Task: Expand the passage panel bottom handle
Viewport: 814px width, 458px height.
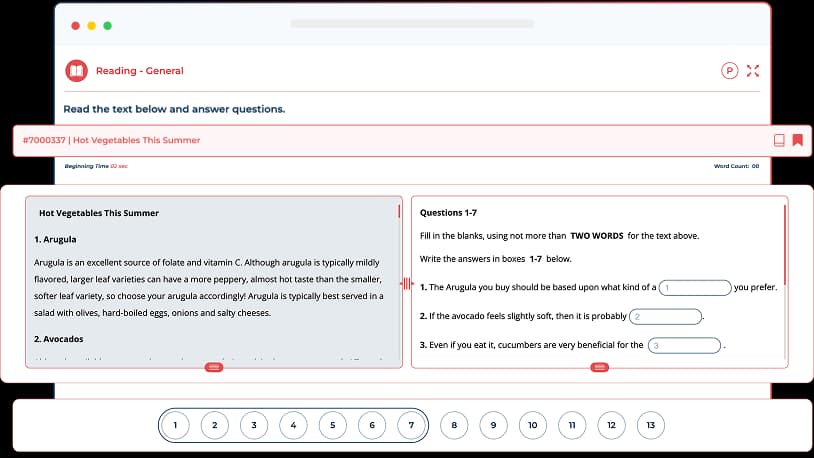Action: (214, 368)
